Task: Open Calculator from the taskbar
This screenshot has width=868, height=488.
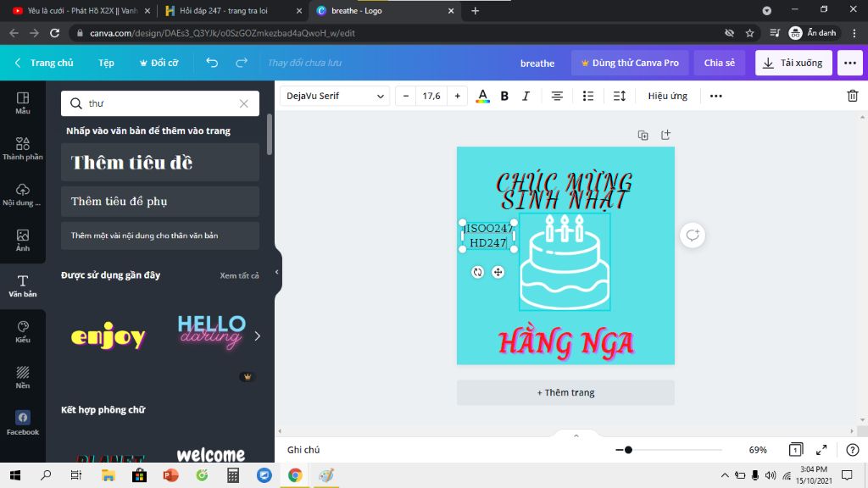Action: (x=233, y=475)
